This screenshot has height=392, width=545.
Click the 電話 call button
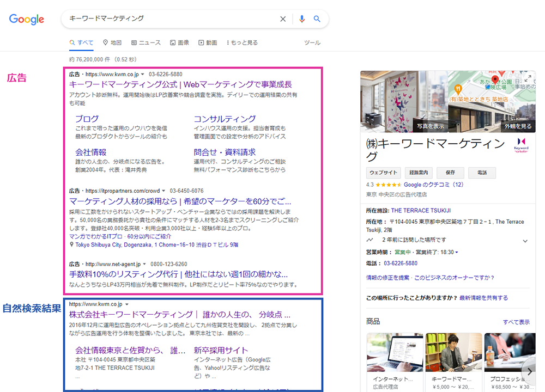(482, 173)
